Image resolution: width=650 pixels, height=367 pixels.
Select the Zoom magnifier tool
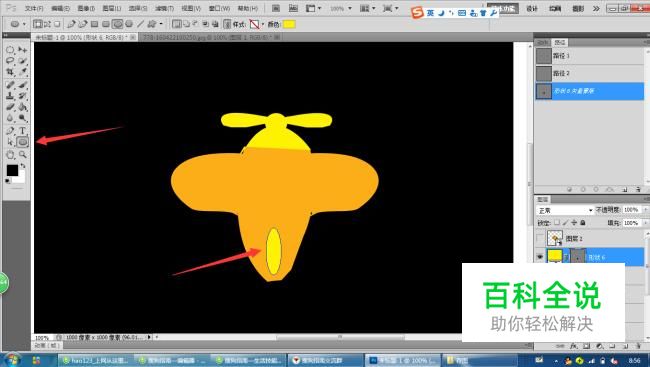[23, 155]
